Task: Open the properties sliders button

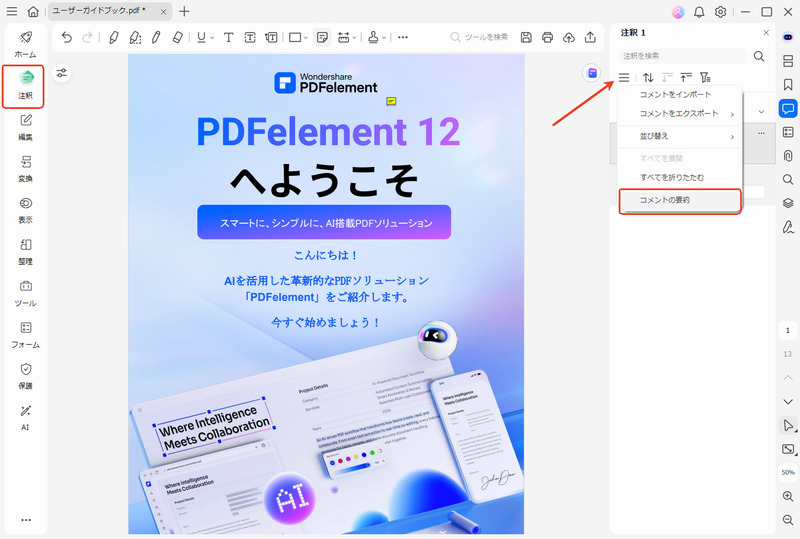Action: [62, 73]
